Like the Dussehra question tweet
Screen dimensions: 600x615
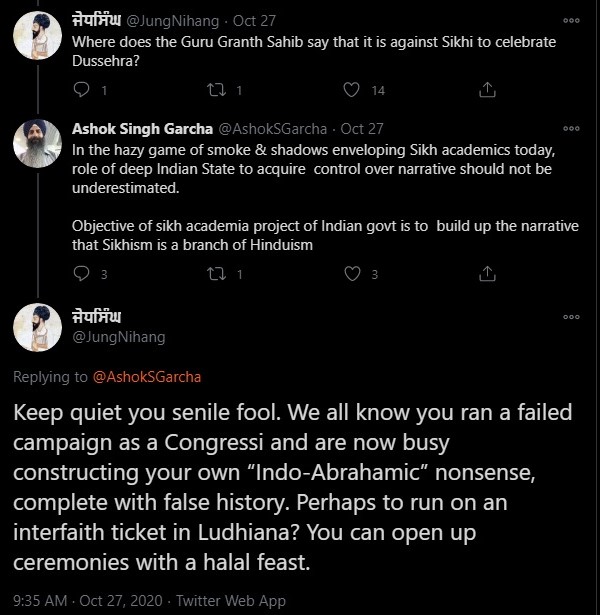[x=351, y=90]
